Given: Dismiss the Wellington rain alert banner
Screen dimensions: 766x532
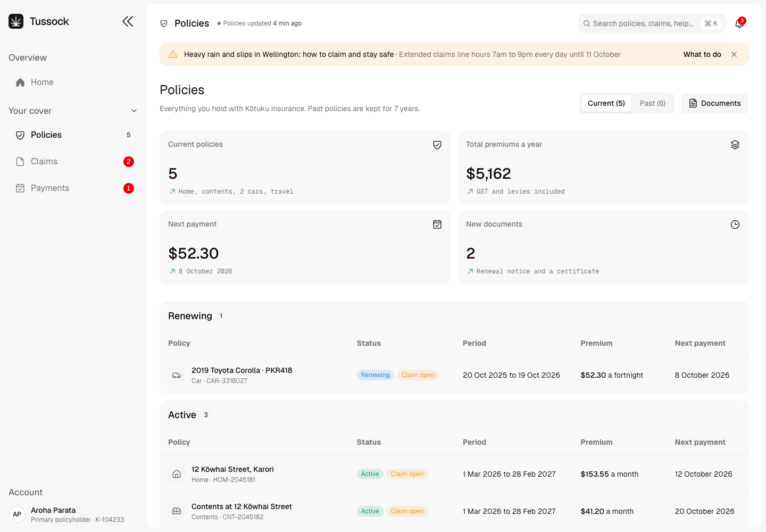Looking at the screenshot, I should tap(734, 54).
